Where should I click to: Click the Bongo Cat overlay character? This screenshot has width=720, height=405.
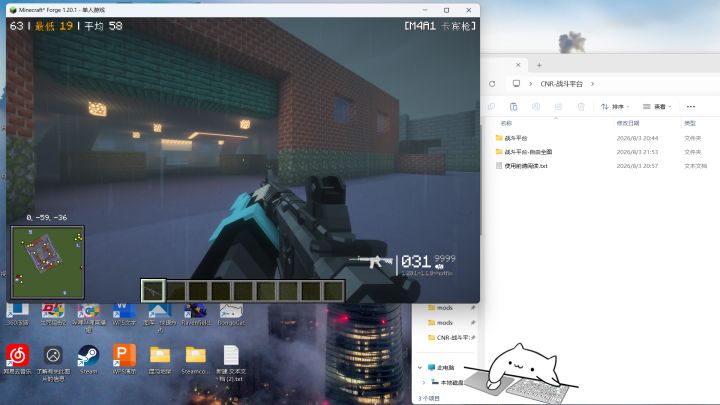tap(521, 371)
